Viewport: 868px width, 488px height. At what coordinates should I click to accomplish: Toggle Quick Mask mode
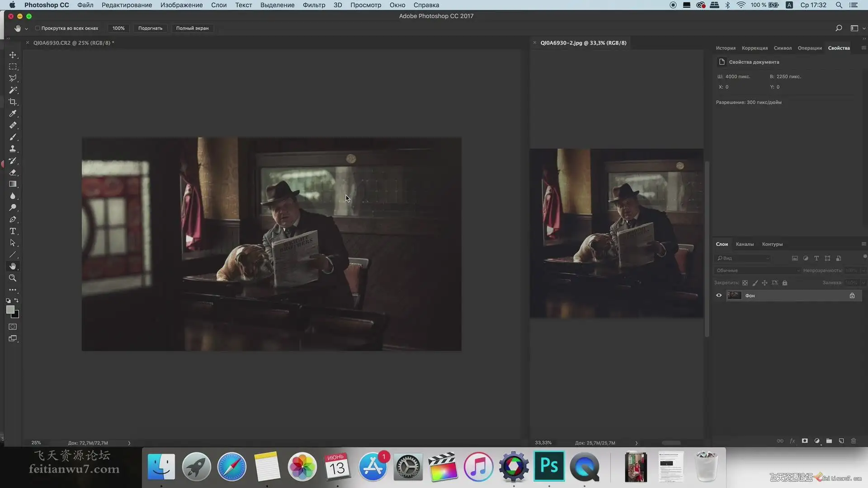(13, 327)
